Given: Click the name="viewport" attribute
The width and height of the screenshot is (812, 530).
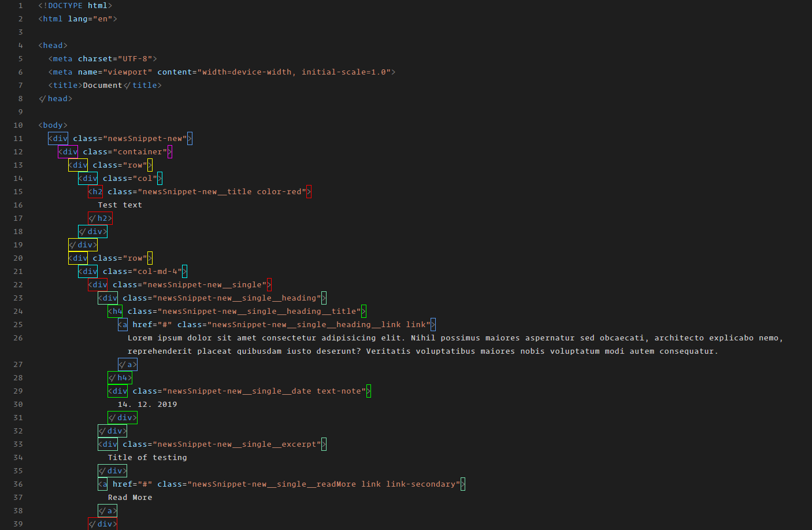Looking at the screenshot, I should pos(115,72).
